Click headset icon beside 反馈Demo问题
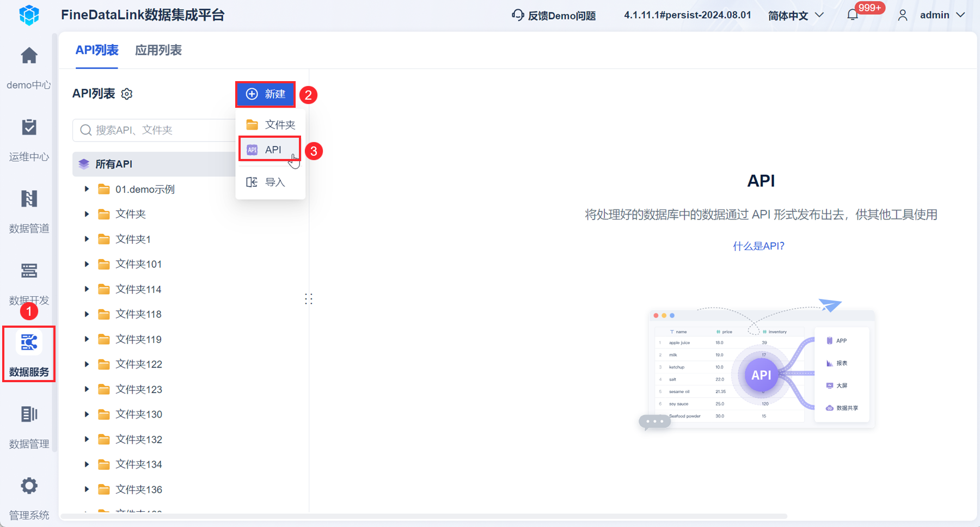Screen dimensions: 980x527 click(518, 15)
